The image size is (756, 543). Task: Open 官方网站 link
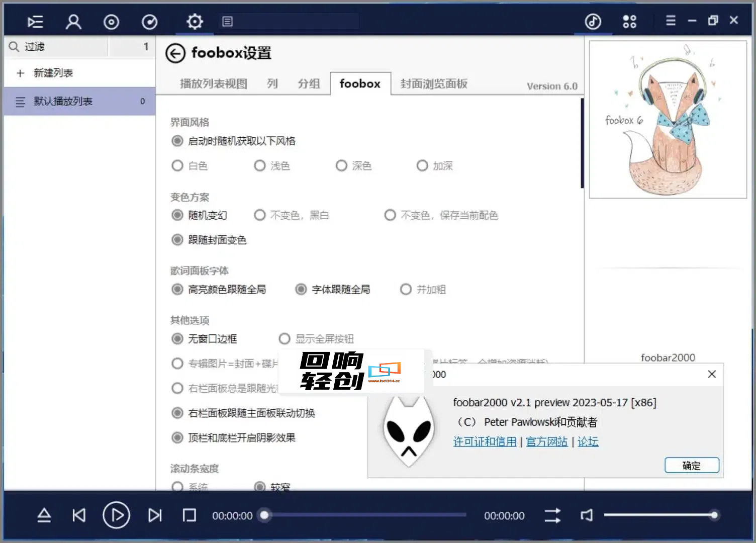tap(547, 441)
